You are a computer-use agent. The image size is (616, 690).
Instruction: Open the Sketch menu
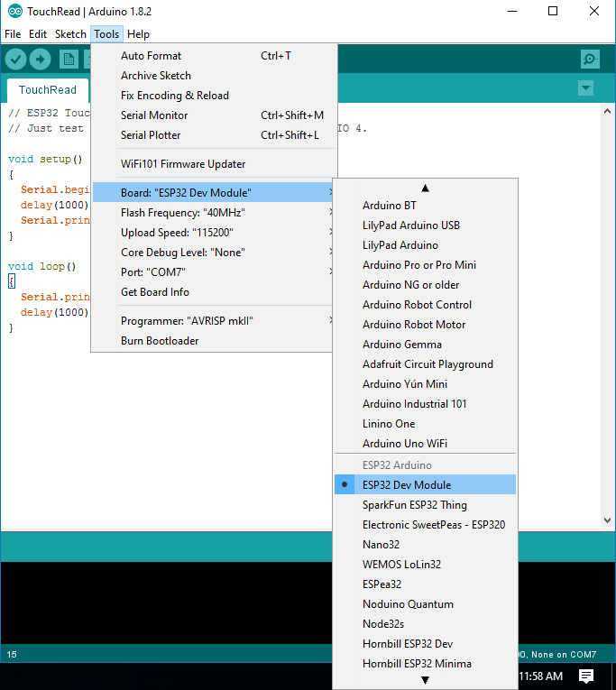click(70, 34)
